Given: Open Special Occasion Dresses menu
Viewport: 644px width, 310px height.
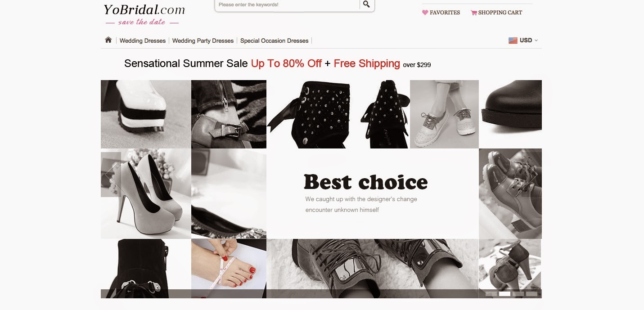Looking at the screenshot, I should pyautogui.click(x=275, y=40).
